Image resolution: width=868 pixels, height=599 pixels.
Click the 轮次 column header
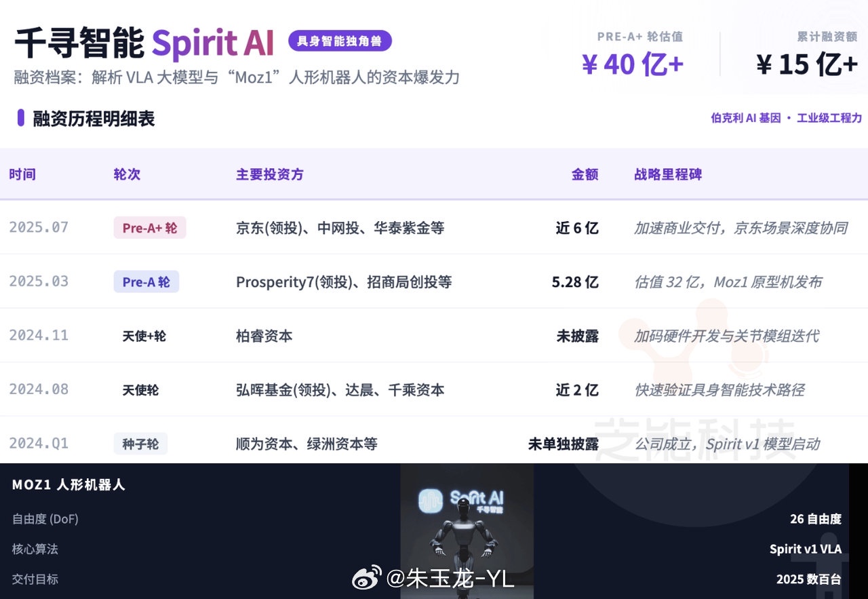[x=127, y=174]
